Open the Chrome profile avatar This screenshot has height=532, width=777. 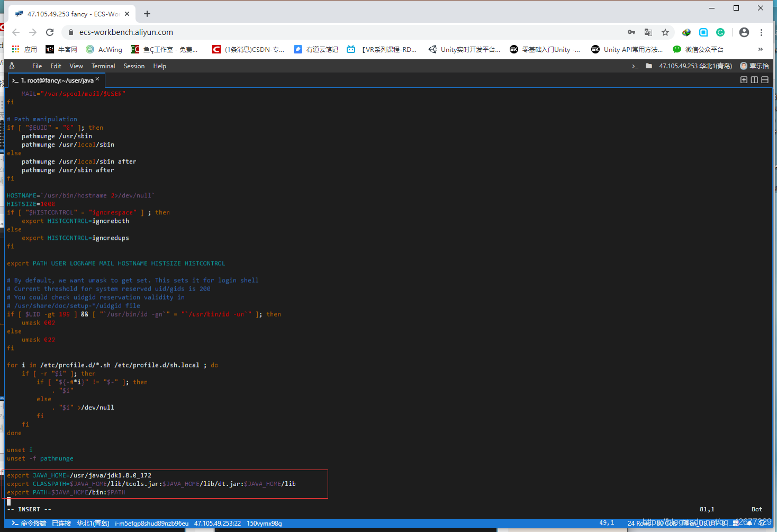[x=744, y=32]
